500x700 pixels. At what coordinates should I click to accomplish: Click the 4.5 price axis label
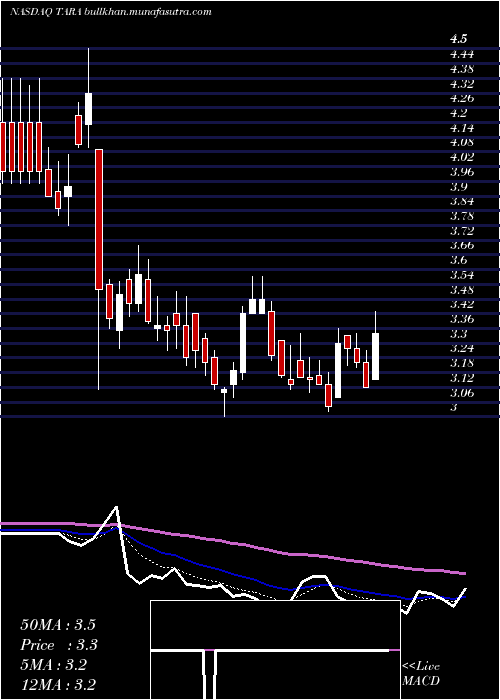tap(459, 39)
